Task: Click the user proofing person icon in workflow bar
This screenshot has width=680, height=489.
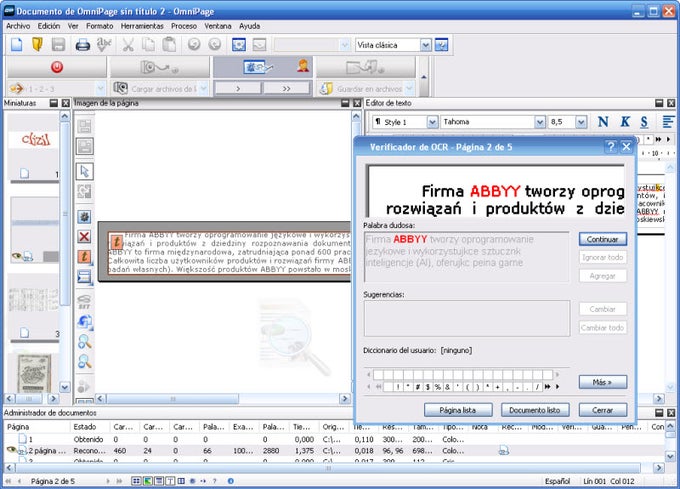Action: point(303,66)
